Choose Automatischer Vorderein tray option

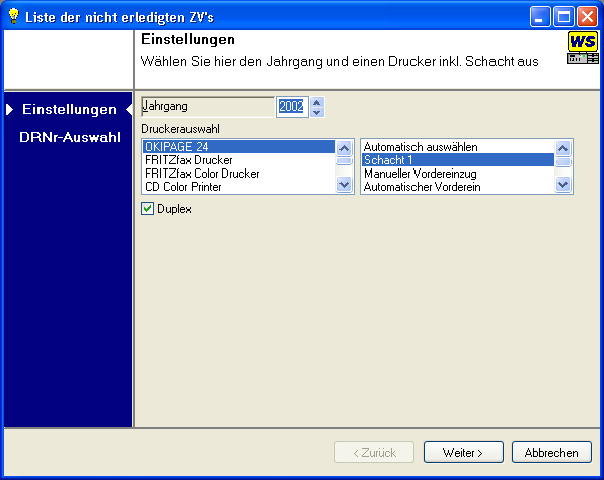click(458, 187)
